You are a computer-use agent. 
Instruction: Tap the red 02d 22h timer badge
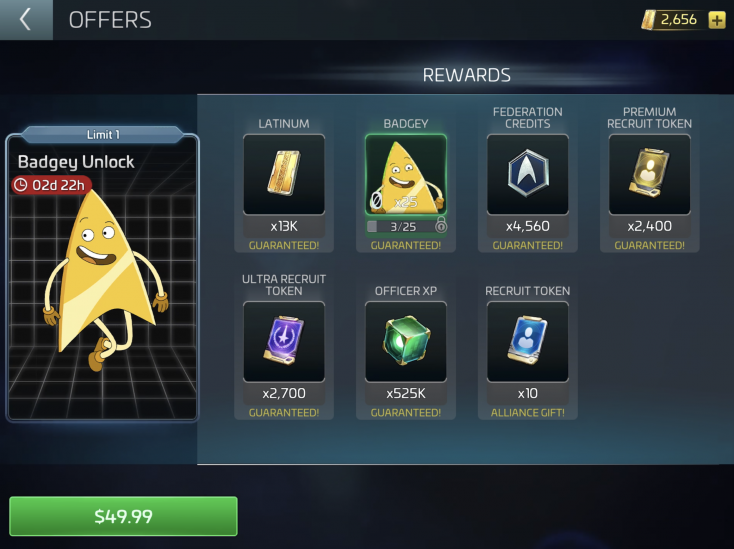[51, 185]
